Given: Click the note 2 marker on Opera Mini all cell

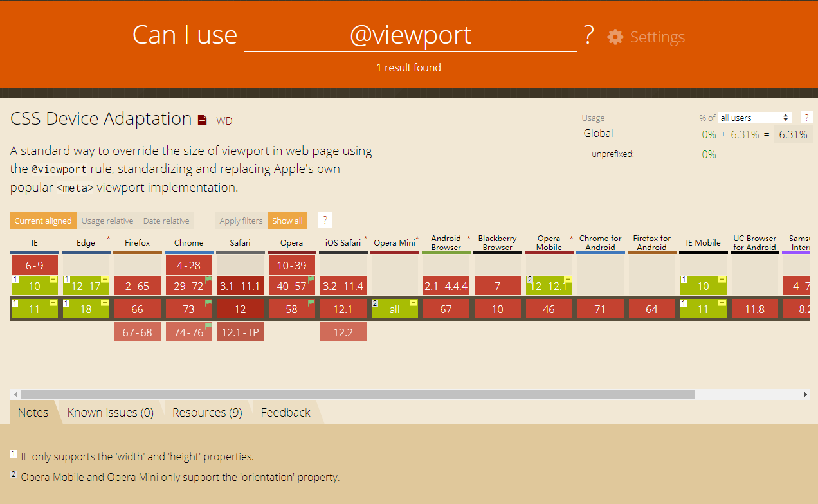Looking at the screenshot, I should pos(375,303).
